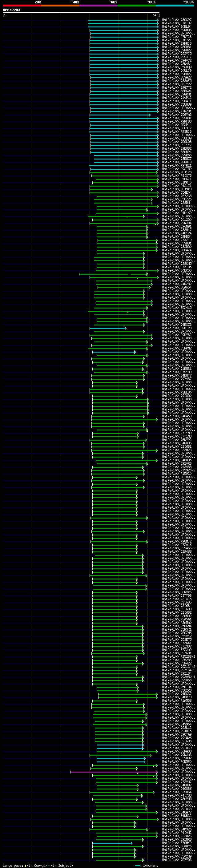Select hit label UniRef100_A7P7V7

tap(177, 40)
